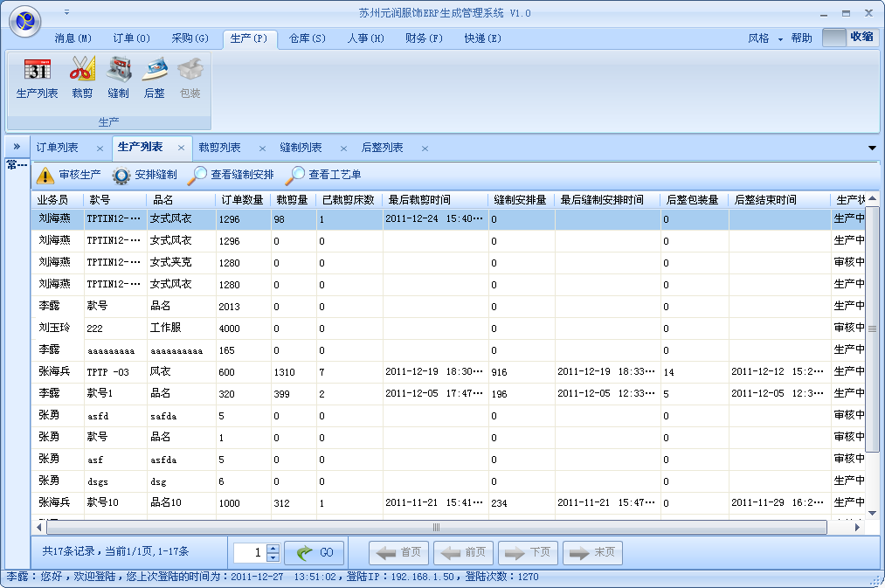Click the horizontal scrollbar thumb
Screen dimensions: 885x588
click(437, 527)
